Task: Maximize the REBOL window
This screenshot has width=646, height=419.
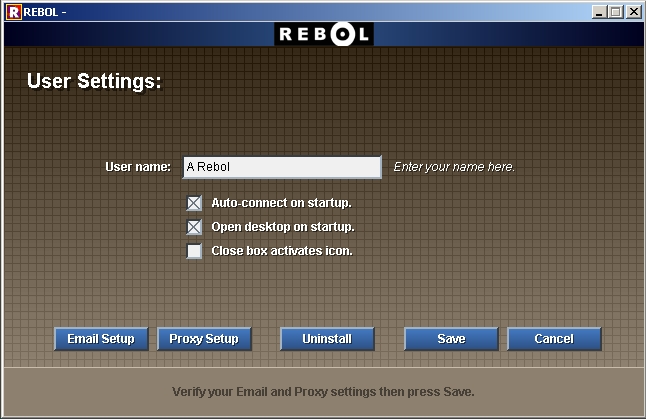Action: (x=616, y=12)
